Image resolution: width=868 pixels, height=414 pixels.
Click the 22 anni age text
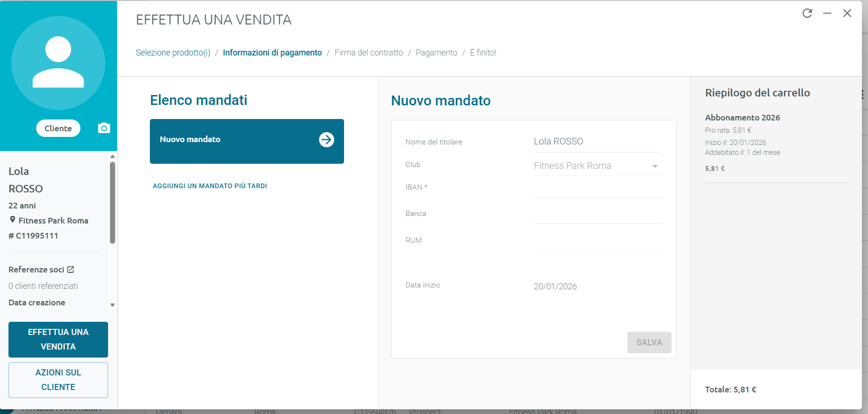pyautogui.click(x=22, y=206)
